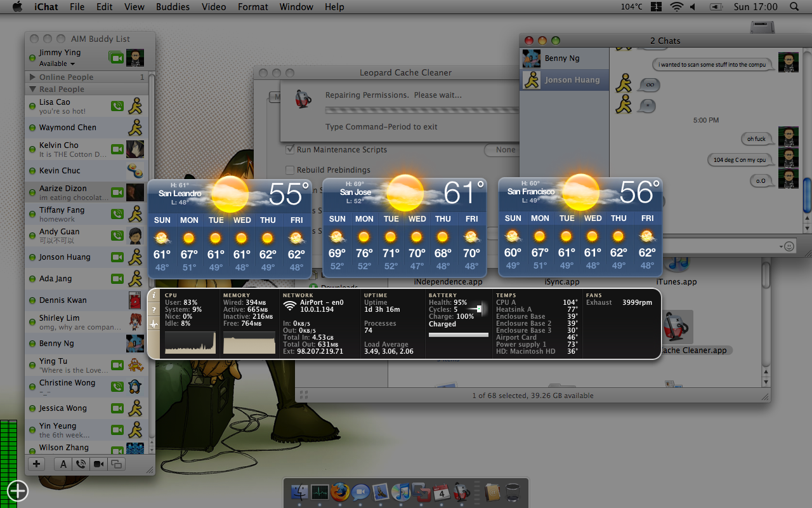Click the screen sharing button at list bottom
This screenshot has height=508, width=812.
click(116, 464)
